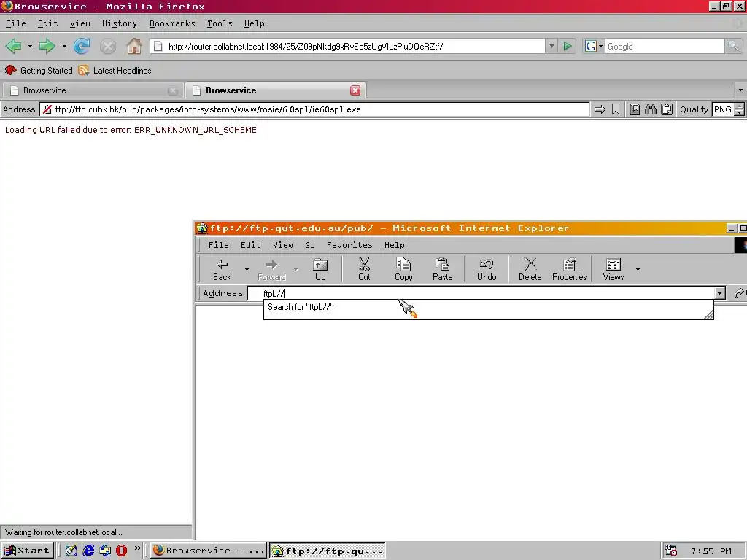Open Getting Started bookmark
The width and height of the screenshot is (747, 560).
[39, 71]
